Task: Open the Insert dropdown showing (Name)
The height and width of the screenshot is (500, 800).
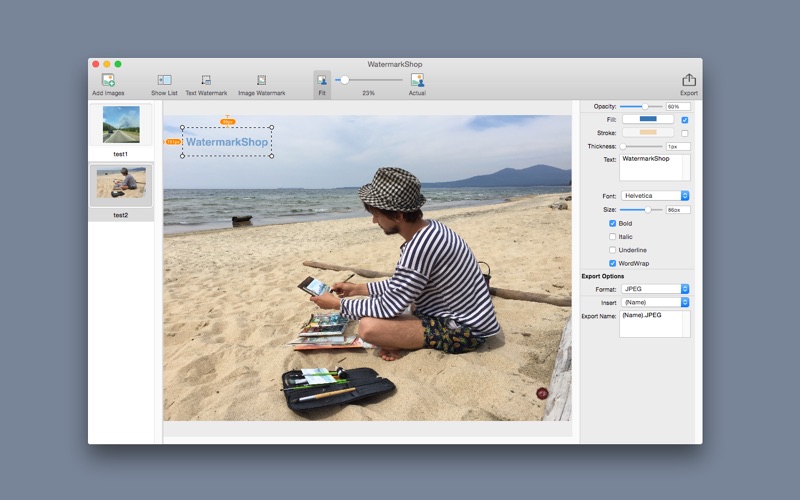Action: (655, 303)
